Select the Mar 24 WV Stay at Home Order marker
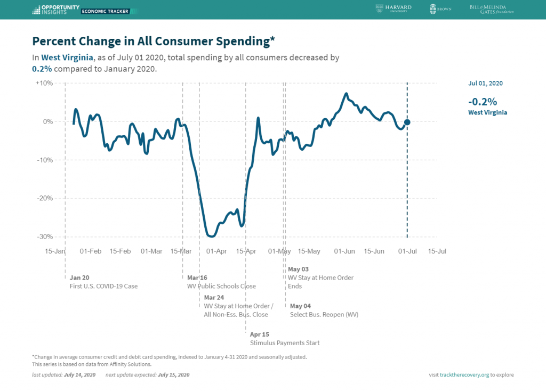546x392 pixels. click(x=238, y=306)
